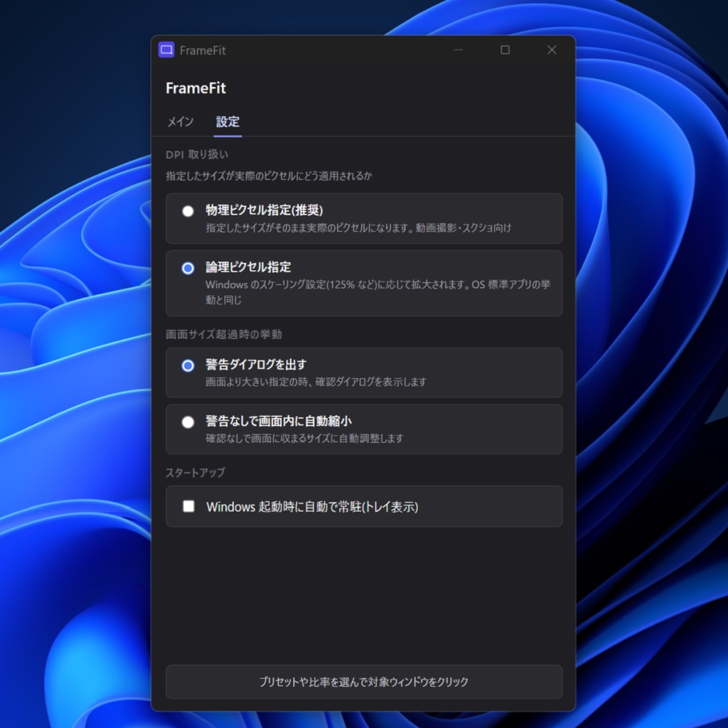The image size is (728, 728).
Task: Click the プリセットや比率を選んで対象ウィンドウをクリック status bar
Action: tap(364, 682)
